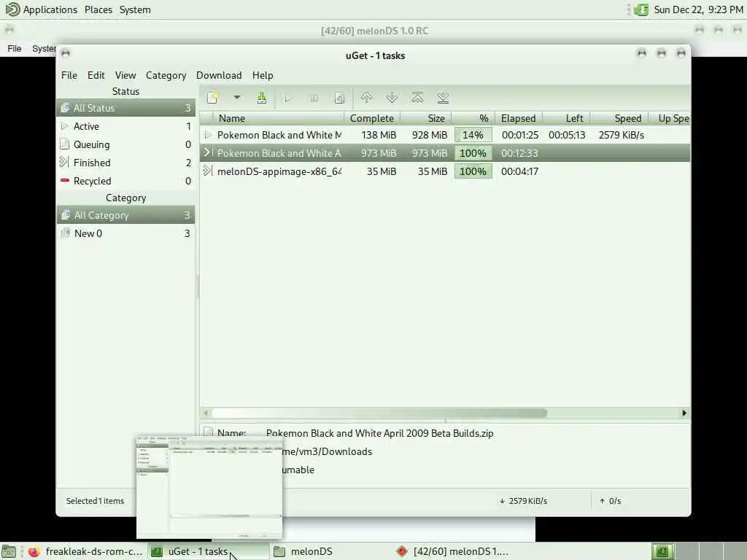Open the Help menu in uGet
The image size is (747, 560).
[263, 75]
